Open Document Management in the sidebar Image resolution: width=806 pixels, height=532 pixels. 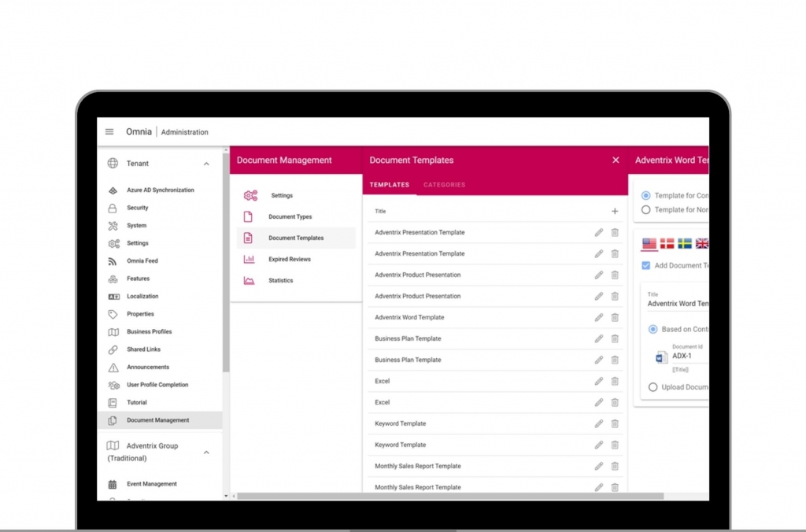(x=160, y=420)
